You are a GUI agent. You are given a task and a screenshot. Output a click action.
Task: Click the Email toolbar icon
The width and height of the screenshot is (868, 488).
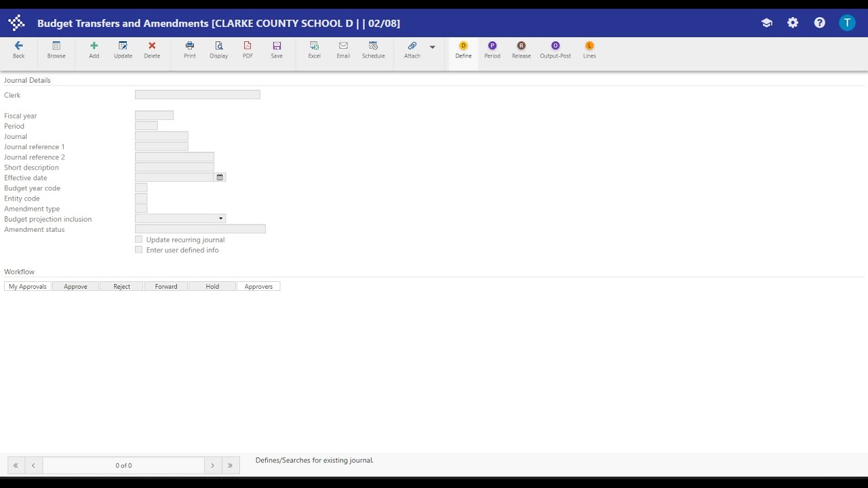click(343, 46)
